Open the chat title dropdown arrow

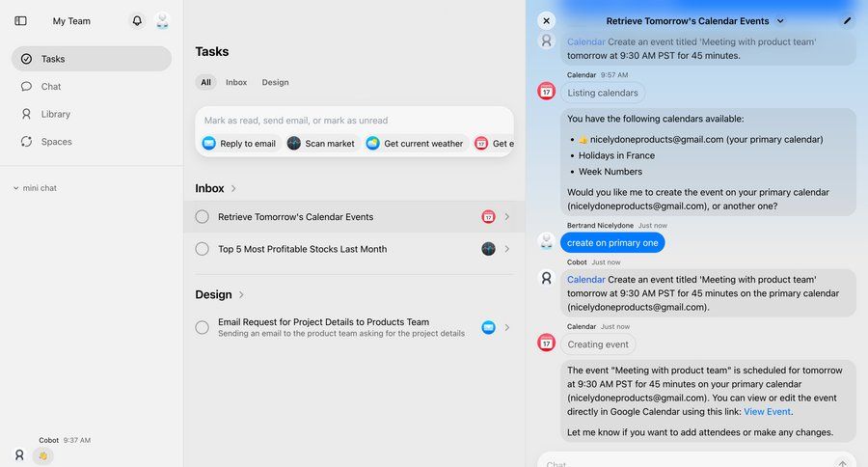780,21
